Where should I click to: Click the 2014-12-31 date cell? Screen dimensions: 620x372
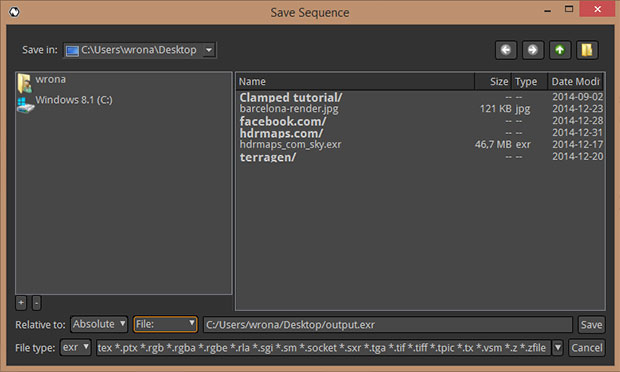(x=577, y=133)
